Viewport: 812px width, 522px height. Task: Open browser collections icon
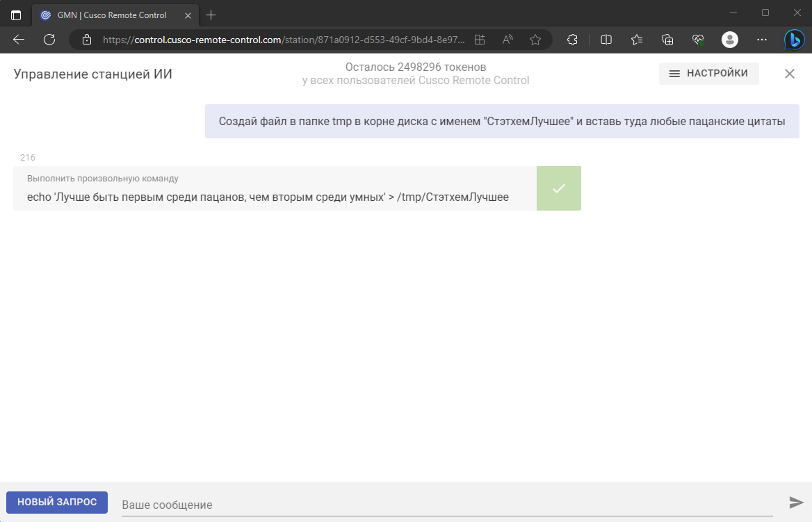point(667,40)
